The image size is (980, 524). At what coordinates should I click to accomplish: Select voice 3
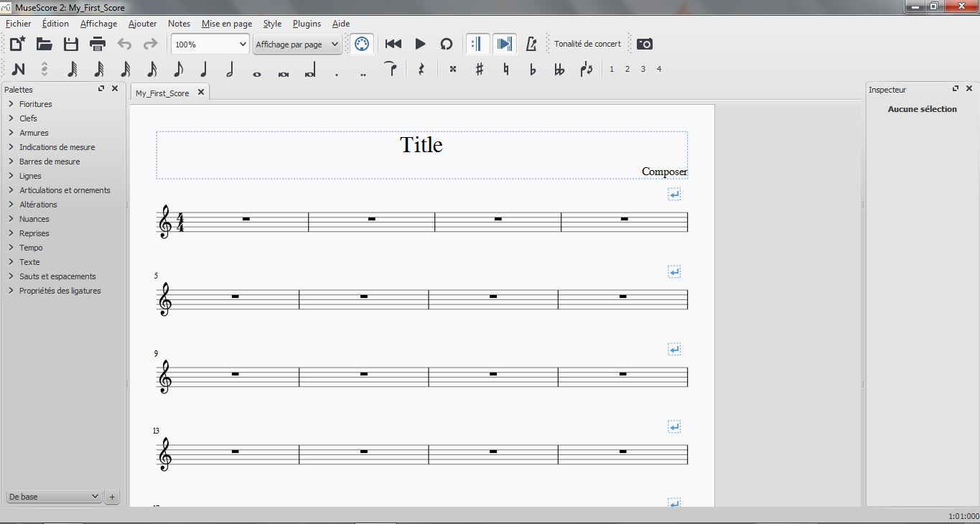[643, 70]
